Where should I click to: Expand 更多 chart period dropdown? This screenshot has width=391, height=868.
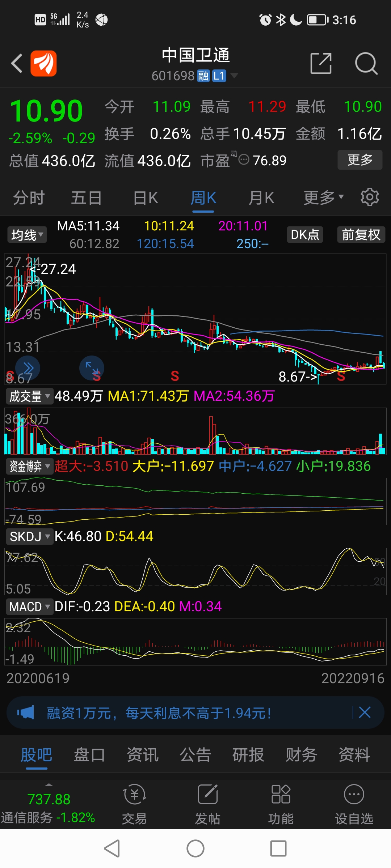click(x=323, y=197)
